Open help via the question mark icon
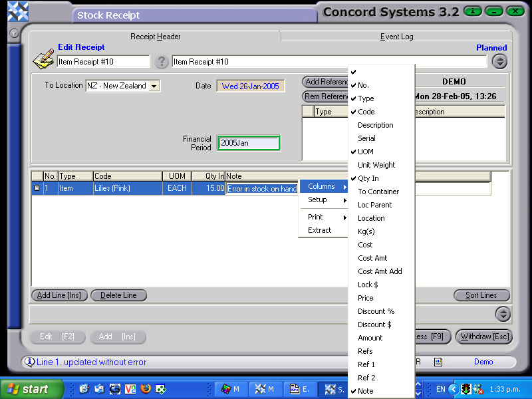Screen dimensions: 532x399 coord(162,61)
